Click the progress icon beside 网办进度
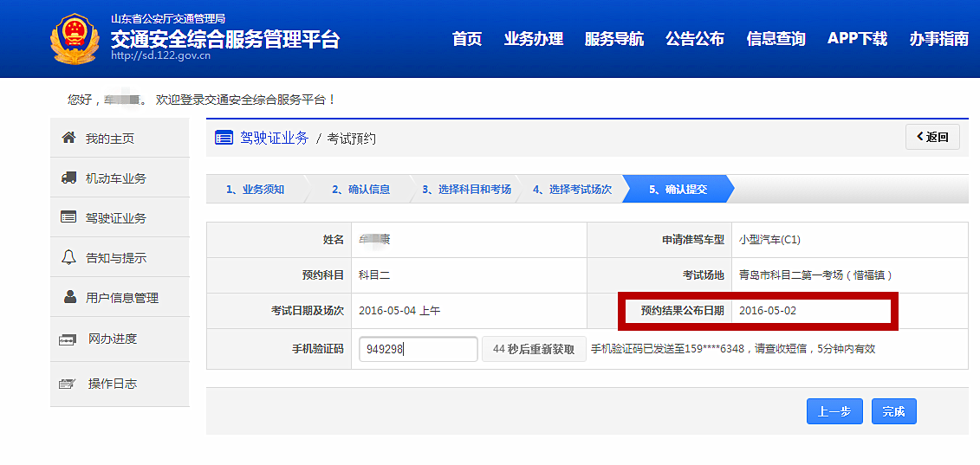Viewport: 980px width, 465px height. coord(68,339)
